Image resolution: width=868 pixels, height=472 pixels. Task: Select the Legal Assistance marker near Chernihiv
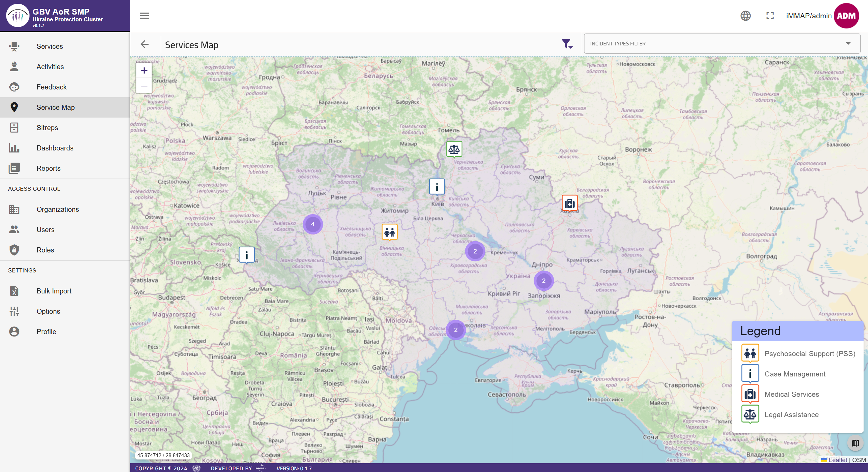(x=454, y=149)
